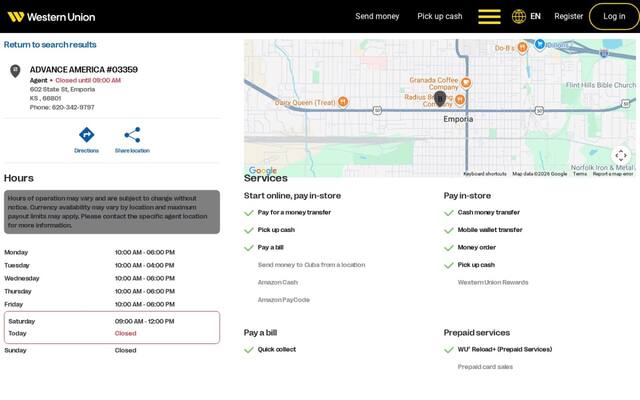The height and width of the screenshot is (400, 640).
Task: Click the Emporia city label on map
Action: pos(458,119)
